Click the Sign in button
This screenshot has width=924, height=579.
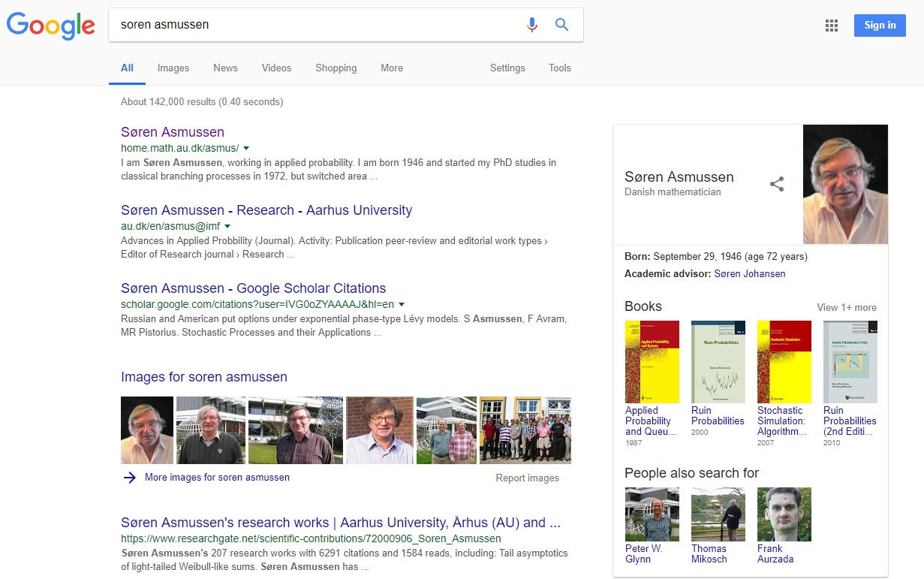(x=880, y=25)
